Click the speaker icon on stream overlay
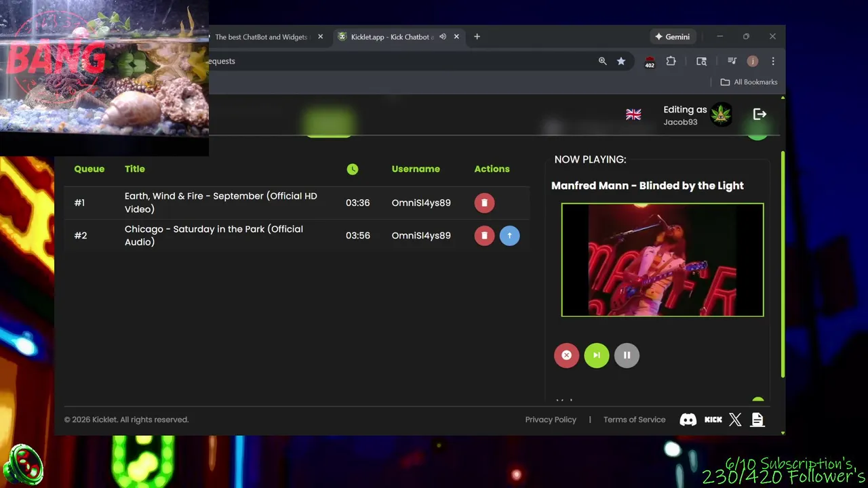 [24, 465]
